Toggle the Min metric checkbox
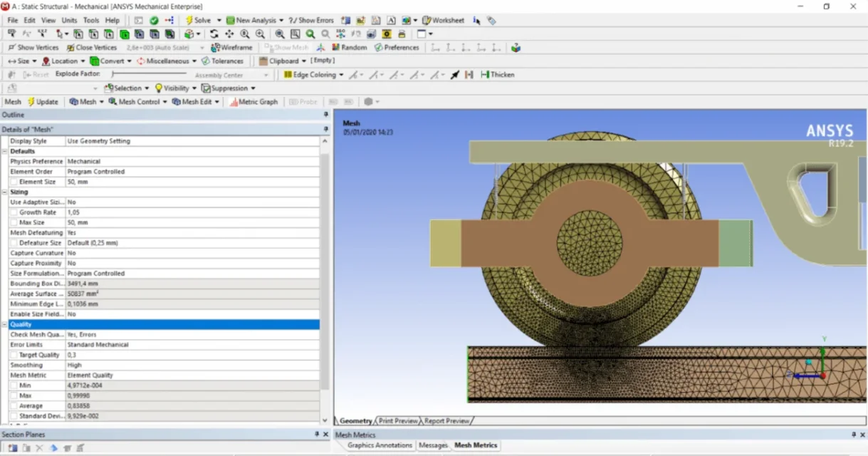The height and width of the screenshot is (456, 868). point(14,385)
